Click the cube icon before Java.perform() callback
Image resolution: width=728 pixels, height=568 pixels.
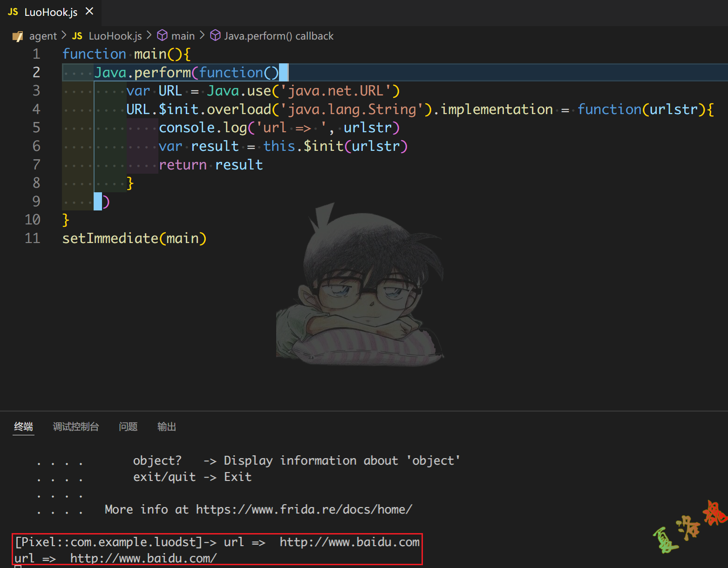(x=216, y=35)
